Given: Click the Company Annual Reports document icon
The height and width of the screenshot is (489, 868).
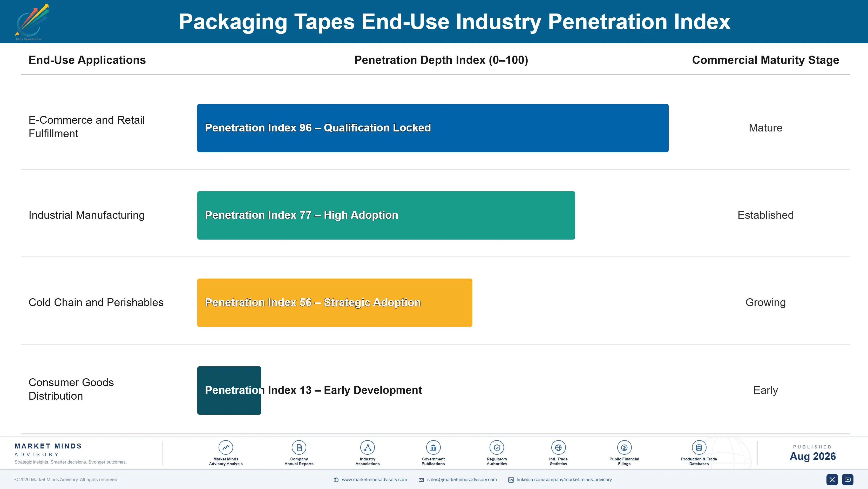Looking at the screenshot, I should point(299,447).
